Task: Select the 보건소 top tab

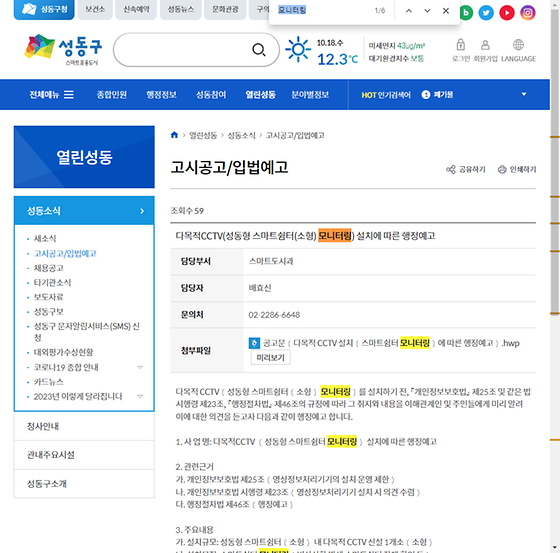Action: 95,9
